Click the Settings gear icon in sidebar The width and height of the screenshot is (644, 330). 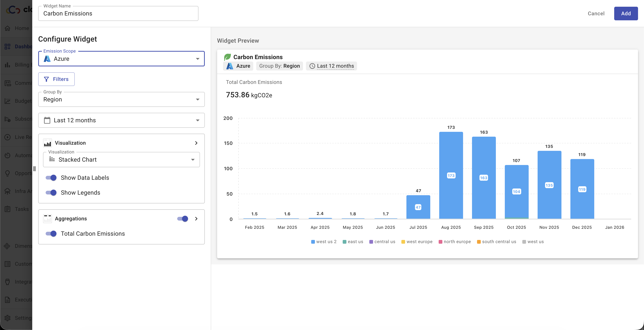[7, 318]
